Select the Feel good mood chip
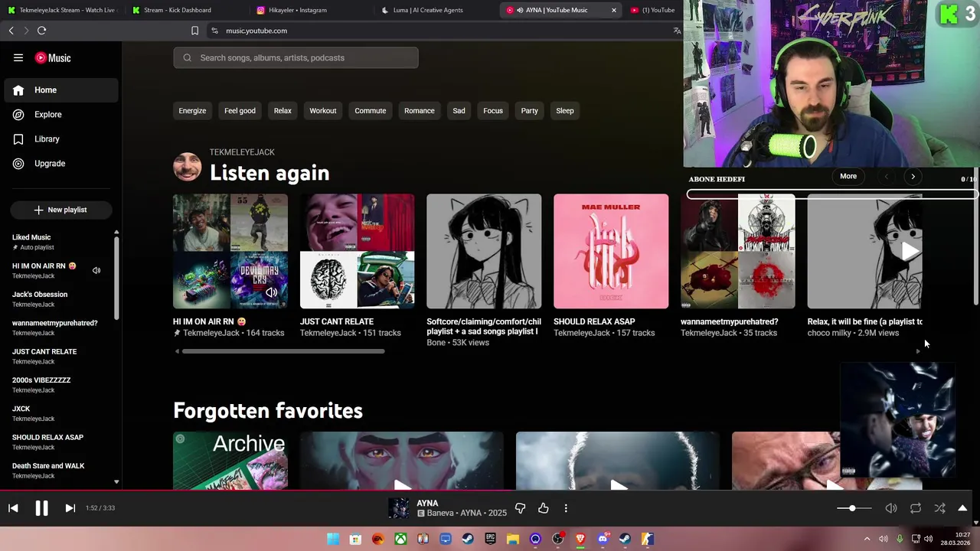Viewport: 980px width, 551px height. tap(240, 111)
